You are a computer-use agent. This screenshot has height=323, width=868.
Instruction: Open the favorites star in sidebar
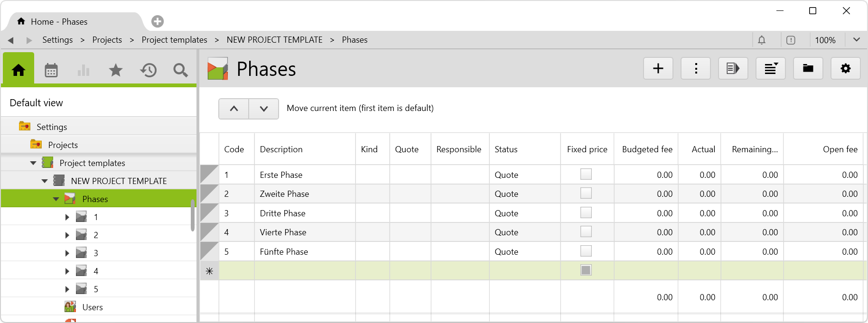[x=116, y=71]
